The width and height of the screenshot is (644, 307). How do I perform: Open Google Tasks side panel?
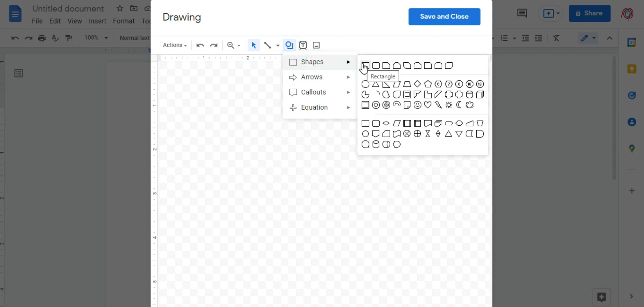[x=632, y=95]
